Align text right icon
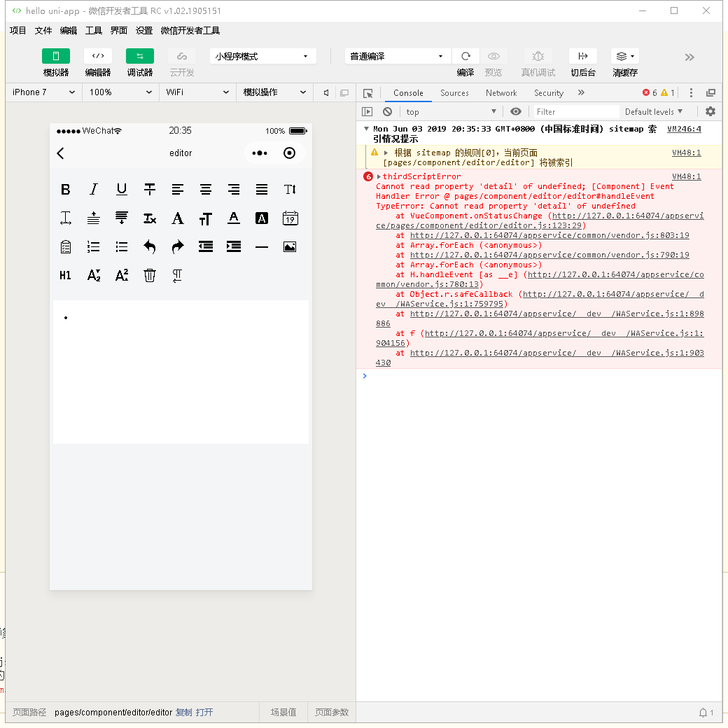 click(x=234, y=190)
